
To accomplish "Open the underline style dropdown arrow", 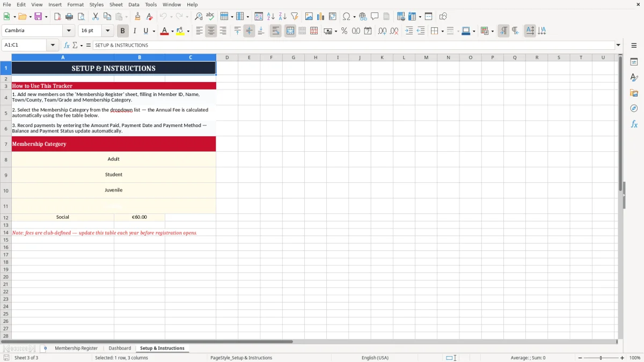I will coord(153,31).
